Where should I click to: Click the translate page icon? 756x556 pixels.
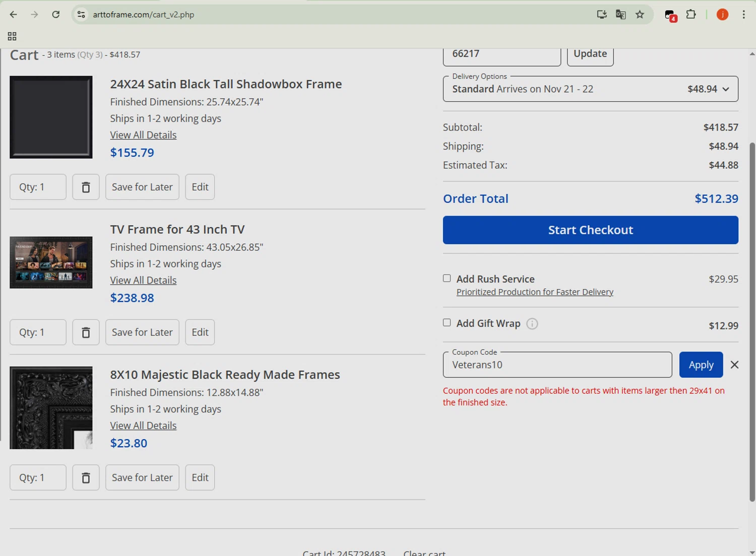pos(620,15)
